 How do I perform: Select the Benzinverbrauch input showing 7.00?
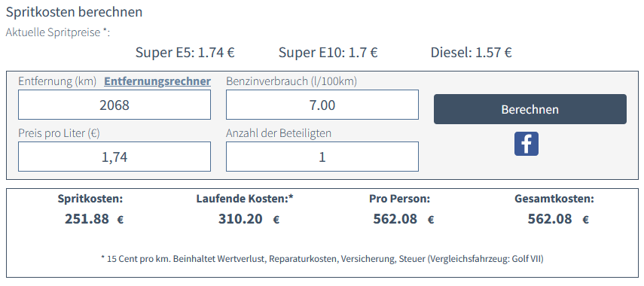322,105
